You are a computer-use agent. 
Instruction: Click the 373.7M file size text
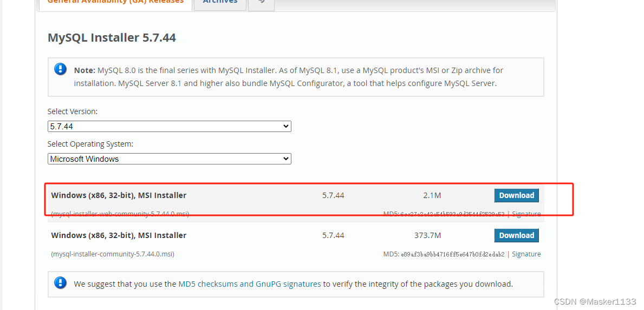pos(428,235)
